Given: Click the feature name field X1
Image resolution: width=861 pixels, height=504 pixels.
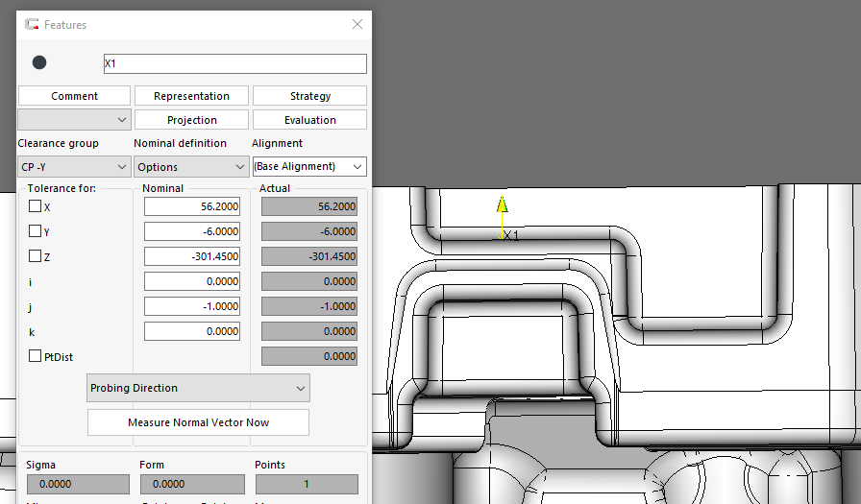Looking at the screenshot, I should click(234, 64).
